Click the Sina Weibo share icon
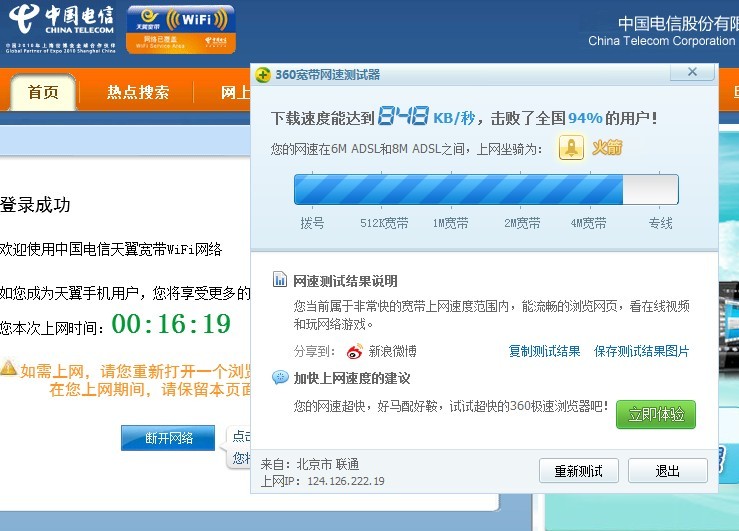739x531 pixels. pyautogui.click(x=354, y=351)
